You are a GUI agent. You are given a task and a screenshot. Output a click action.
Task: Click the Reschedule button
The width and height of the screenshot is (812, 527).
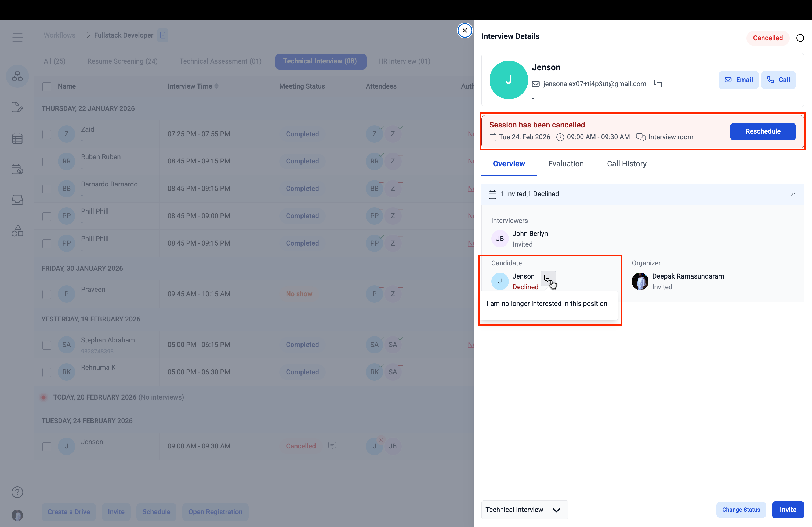pyautogui.click(x=763, y=131)
